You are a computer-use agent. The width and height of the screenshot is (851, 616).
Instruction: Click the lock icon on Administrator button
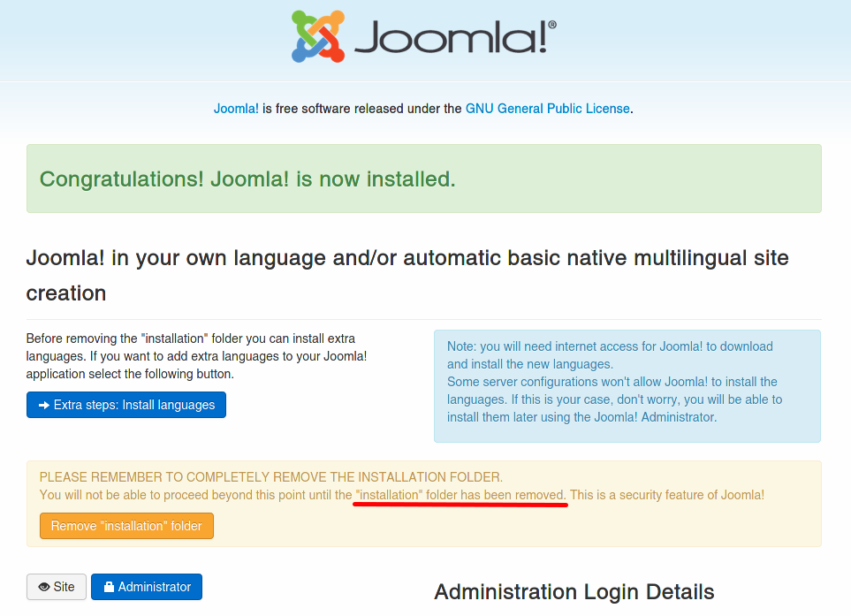click(109, 587)
